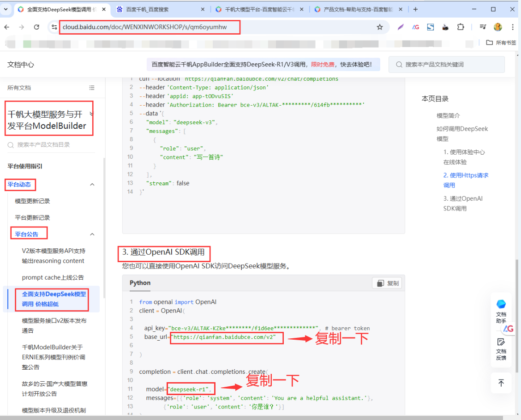The width and height of the screenshot is (521, 420).
Task: Open a new browser tab
Action: click(x=415, y=9)
